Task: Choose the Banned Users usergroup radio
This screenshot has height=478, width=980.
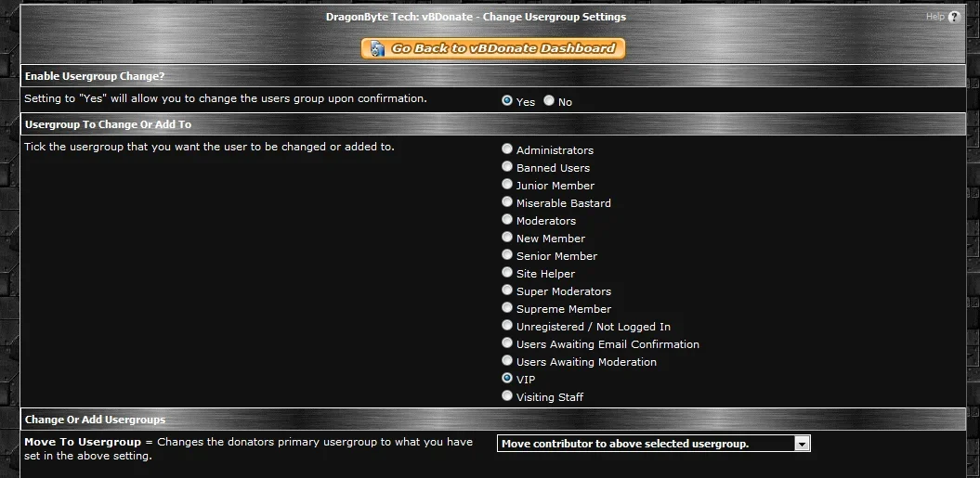Action: (x=507, y=166)
